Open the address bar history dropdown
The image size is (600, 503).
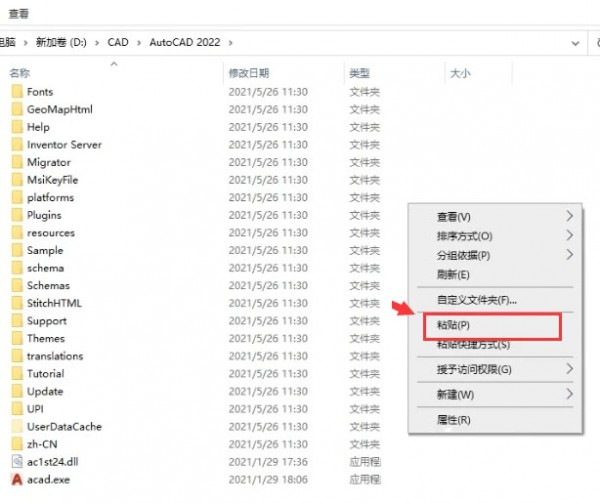575,43
